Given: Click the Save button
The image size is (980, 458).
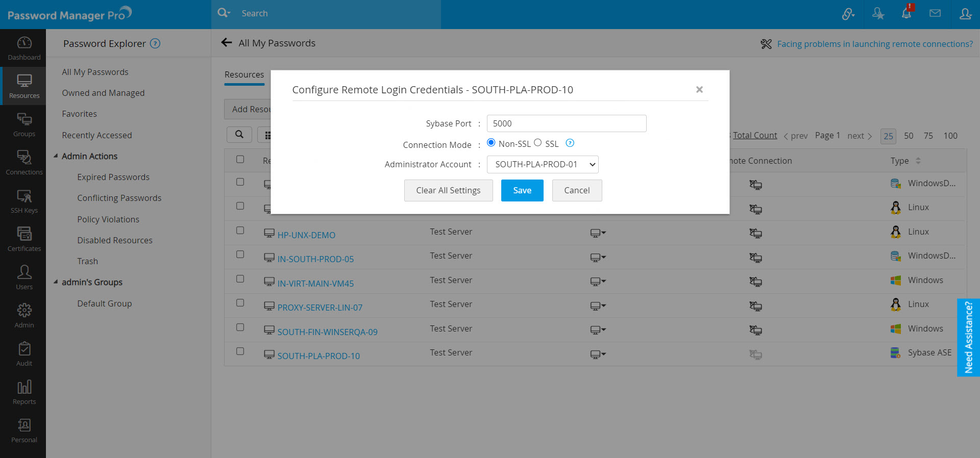Looking at the screenshot, I should tap(522, 190).
